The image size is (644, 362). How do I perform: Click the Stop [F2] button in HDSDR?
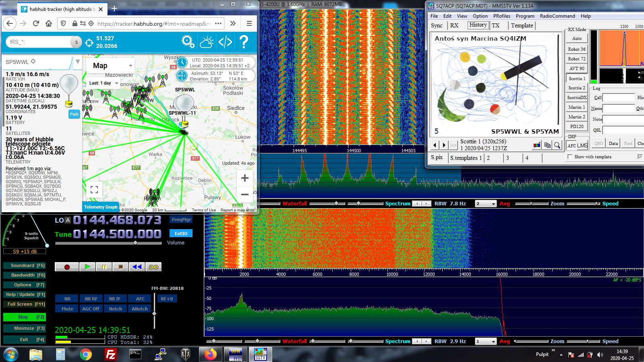pyautogui.click(x=24, y=317)
